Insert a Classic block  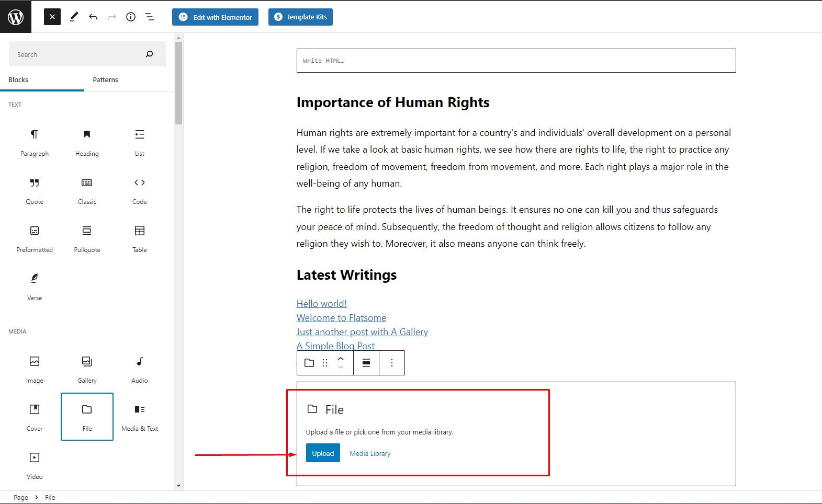coord(87,190)
